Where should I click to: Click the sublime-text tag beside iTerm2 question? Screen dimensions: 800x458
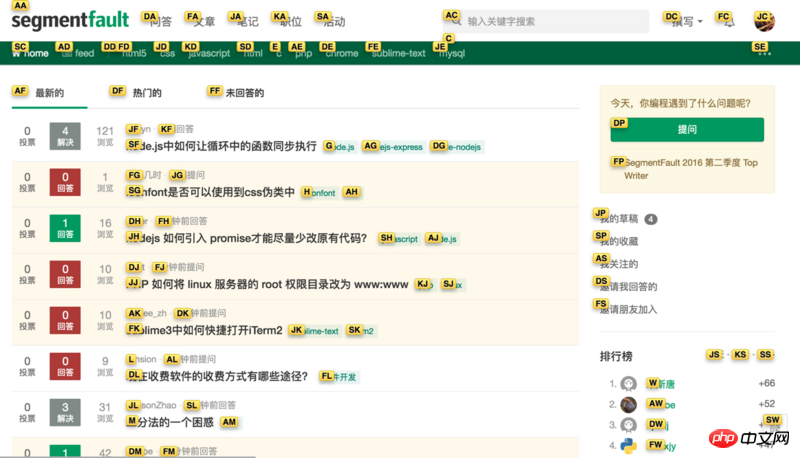pyautogui.click(x=314, y=331)
